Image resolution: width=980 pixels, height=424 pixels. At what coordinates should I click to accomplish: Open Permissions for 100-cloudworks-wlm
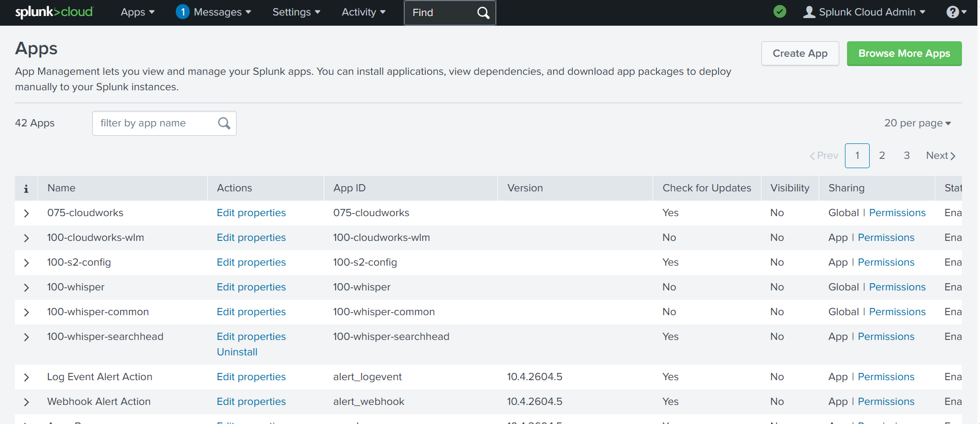click(x=886, y=237)
